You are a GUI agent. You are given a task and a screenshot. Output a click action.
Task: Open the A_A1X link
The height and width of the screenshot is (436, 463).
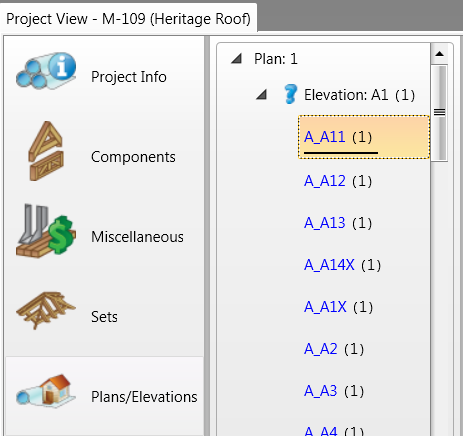click(325, 307)
